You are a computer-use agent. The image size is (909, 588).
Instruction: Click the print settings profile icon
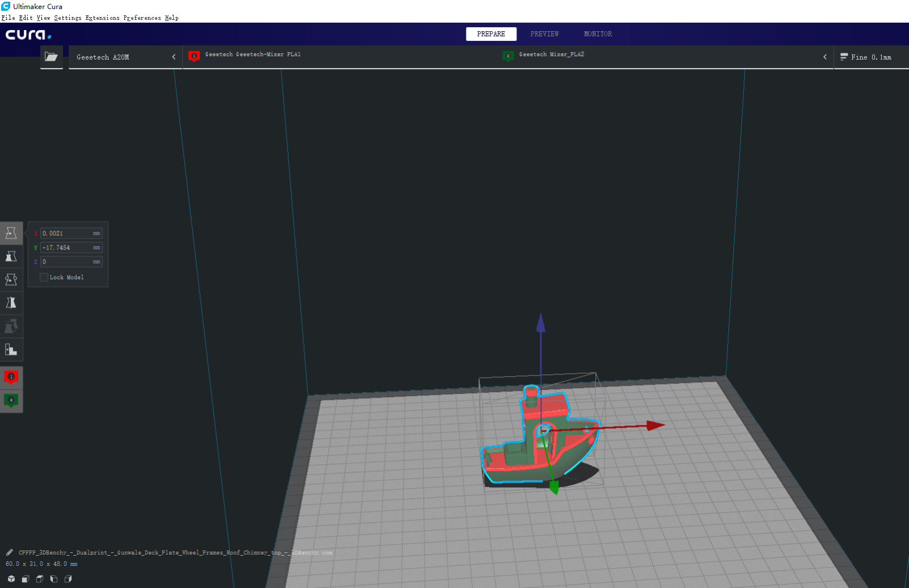point(844,57)
